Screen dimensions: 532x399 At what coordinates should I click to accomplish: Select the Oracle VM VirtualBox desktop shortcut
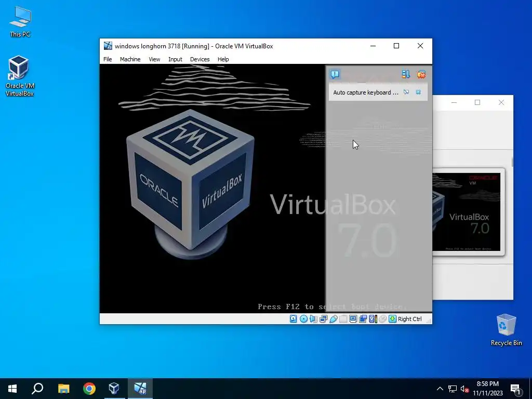(x=19, y=76)
